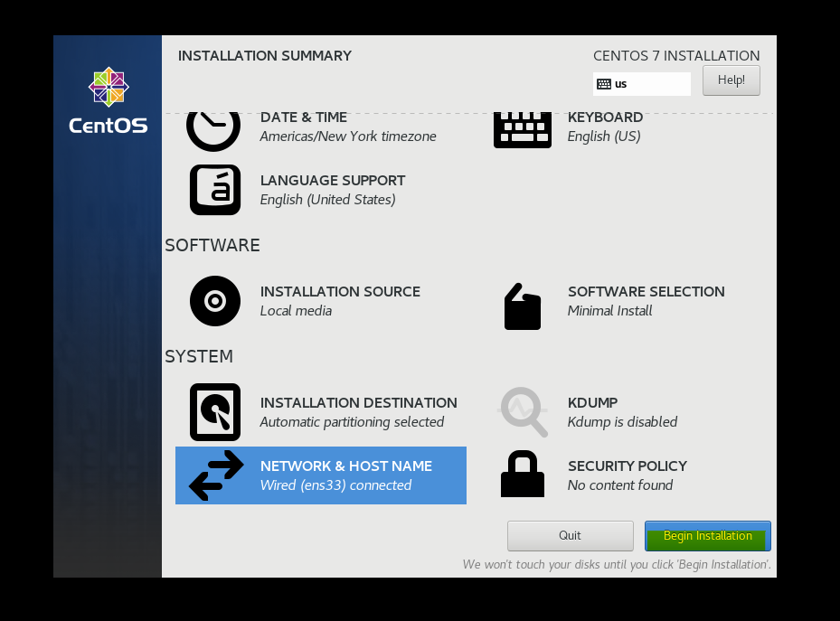Open SECURITY POLICY label
Image resolution: width=840 pixels, height=621 pixels.
tap(628, 466)
